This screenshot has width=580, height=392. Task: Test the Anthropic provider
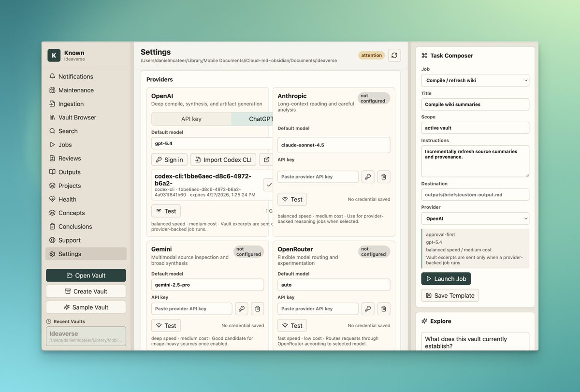[292, 199]
